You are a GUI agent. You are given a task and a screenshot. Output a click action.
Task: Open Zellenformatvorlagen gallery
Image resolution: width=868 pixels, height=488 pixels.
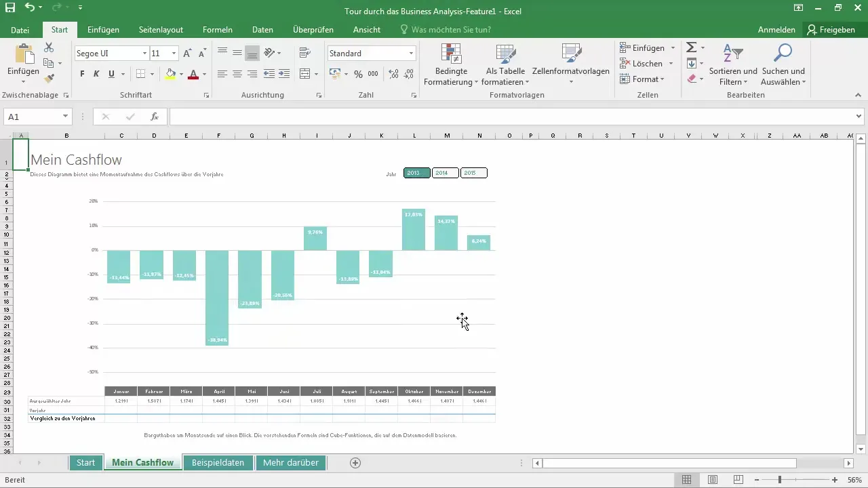coord(571,65)
